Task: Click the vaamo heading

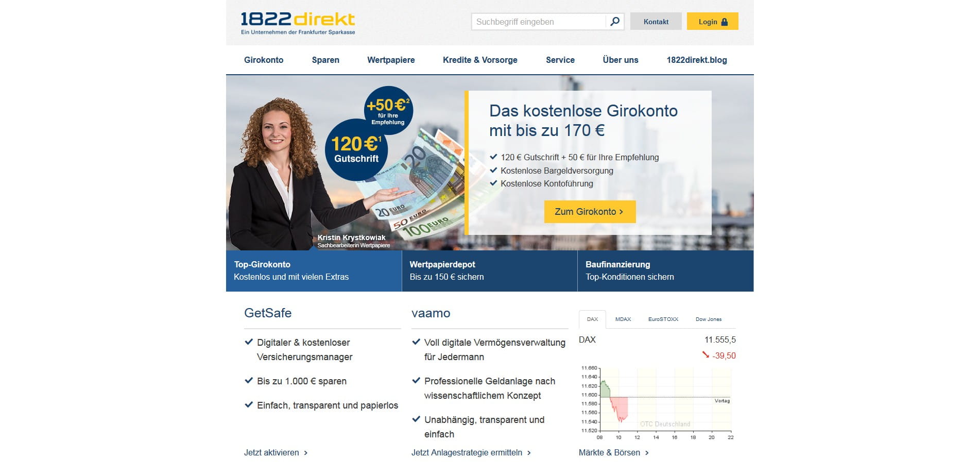Action: coord(431,313)
